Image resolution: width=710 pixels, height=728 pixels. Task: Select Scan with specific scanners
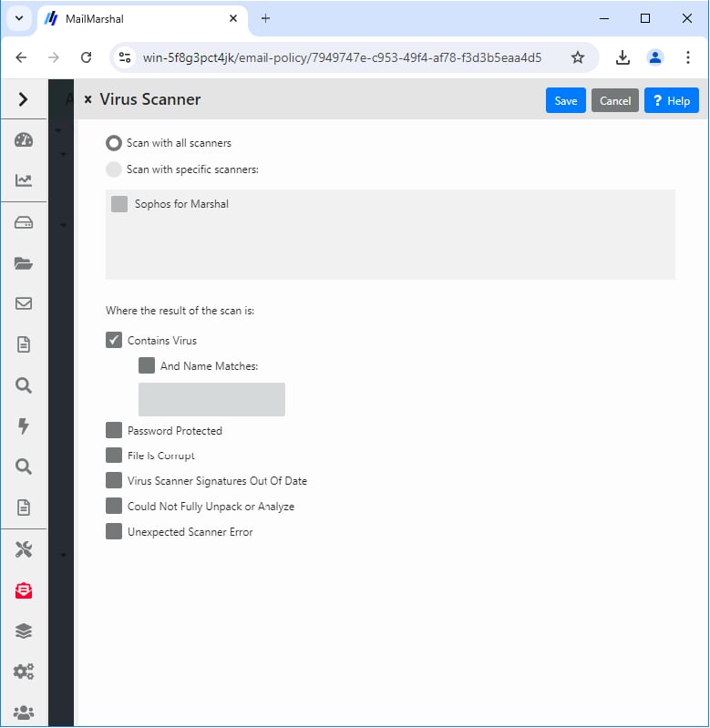(114, 169)
